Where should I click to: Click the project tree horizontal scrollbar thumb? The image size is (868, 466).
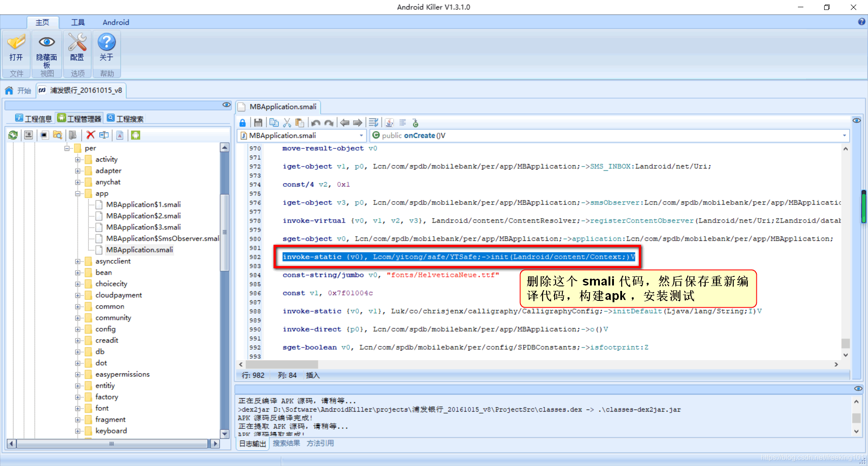pyautogui.click(x=112, y=444)
